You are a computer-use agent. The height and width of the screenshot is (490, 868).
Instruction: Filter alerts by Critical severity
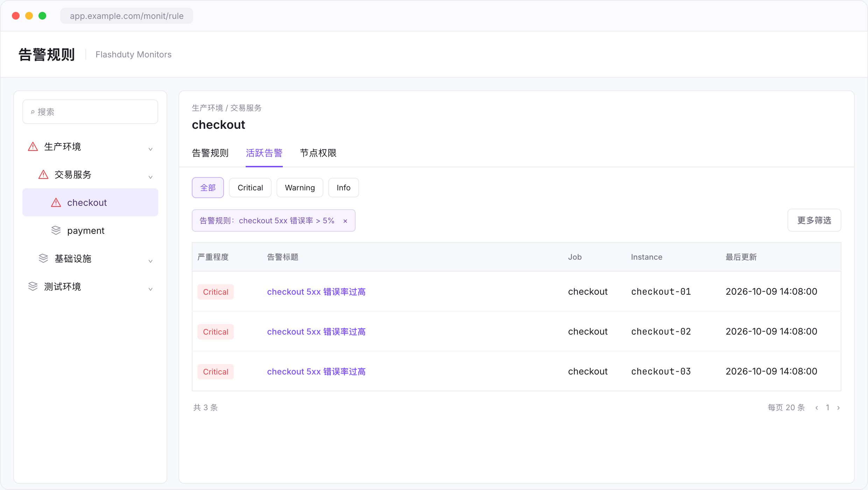pos(250,188)
